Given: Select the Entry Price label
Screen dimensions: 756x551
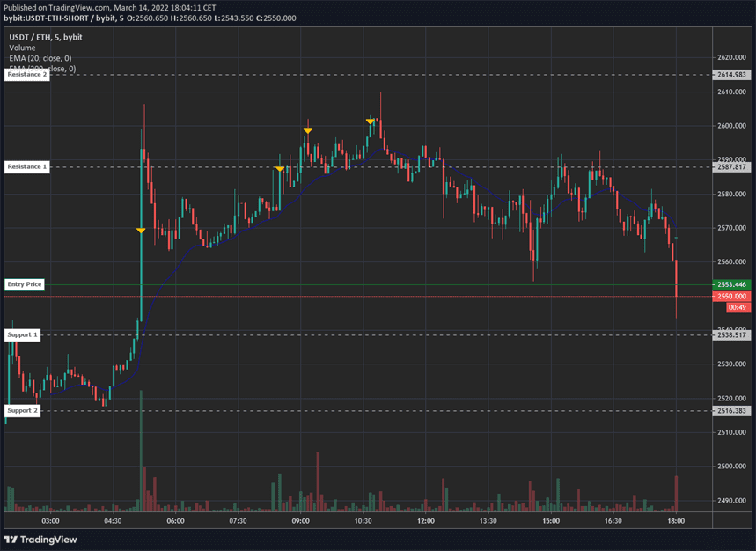Looking at the screenshot, I should [25, 284].
